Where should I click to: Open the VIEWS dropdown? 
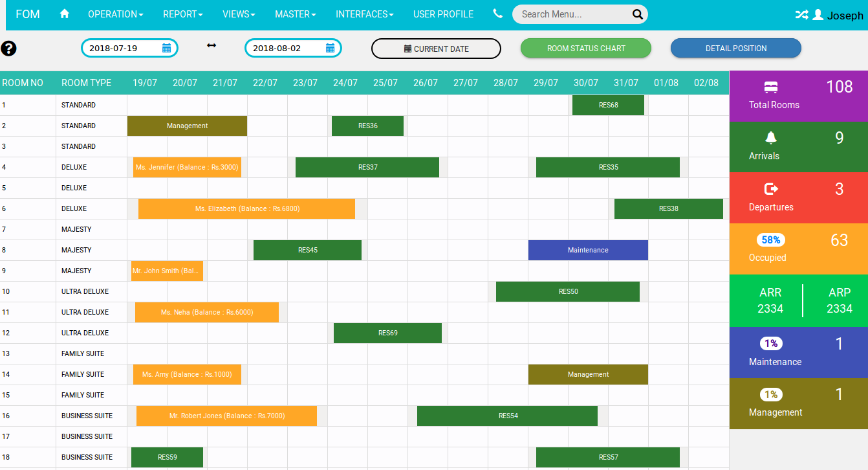[238, 14]
